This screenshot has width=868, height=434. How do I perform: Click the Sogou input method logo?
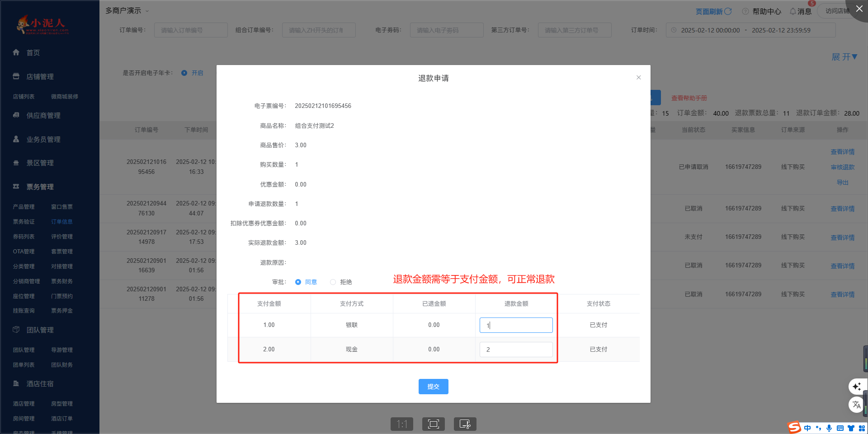[794, 428]
